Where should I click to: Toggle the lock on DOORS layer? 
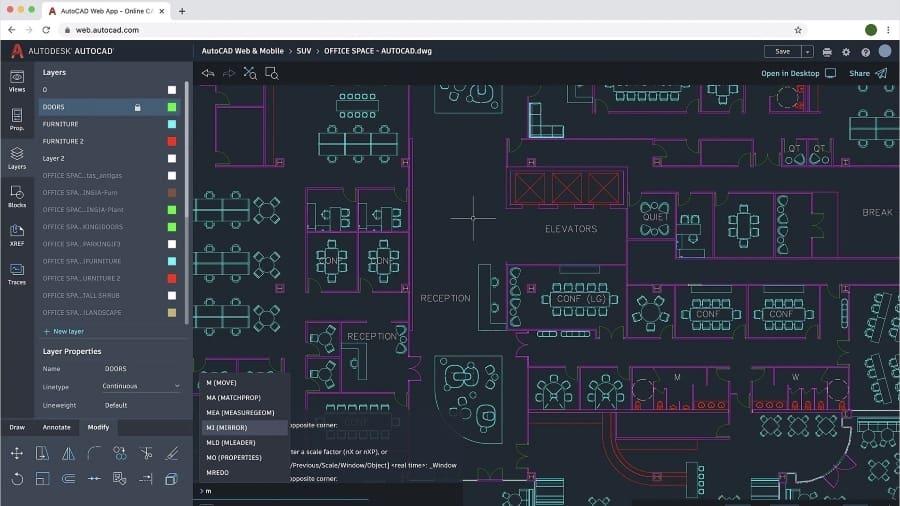coord(137,107)
